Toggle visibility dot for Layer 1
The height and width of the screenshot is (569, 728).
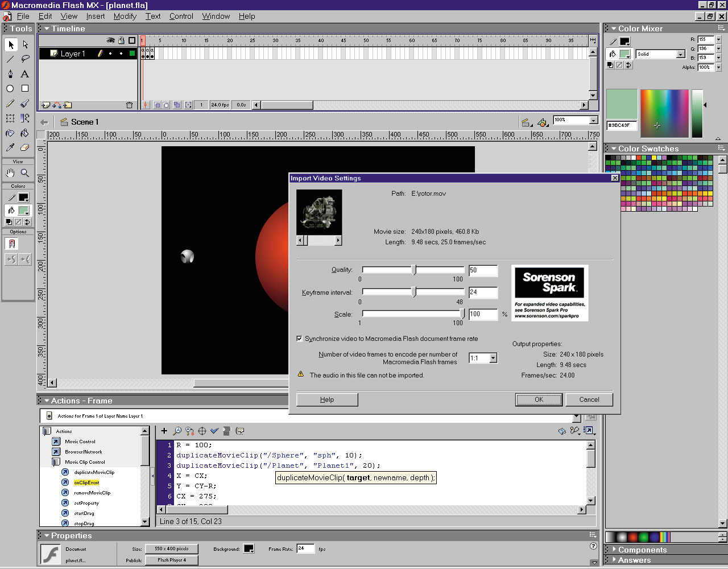coord(111,53)
